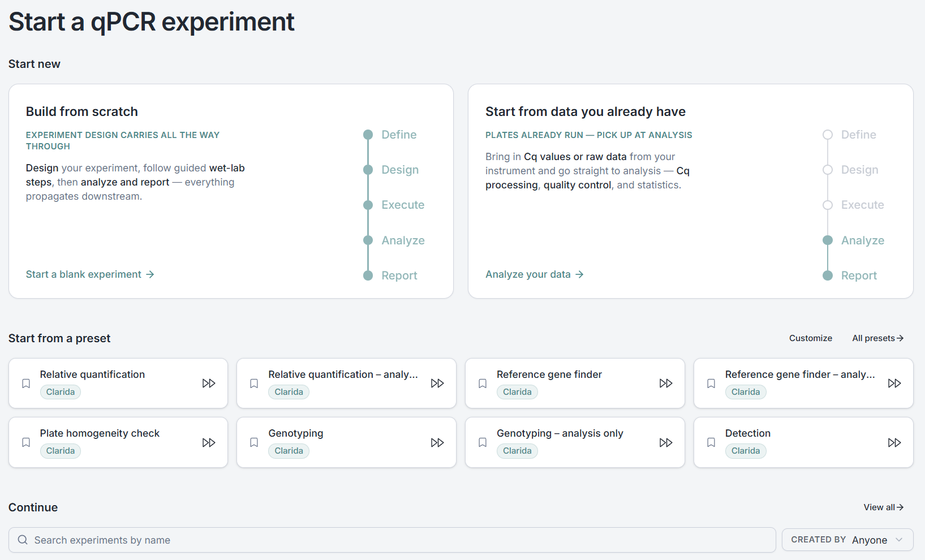Quick-start the Relative quantification preset arrows
The height and width of the screenshot is (560, 925).
tap(209, 384)
